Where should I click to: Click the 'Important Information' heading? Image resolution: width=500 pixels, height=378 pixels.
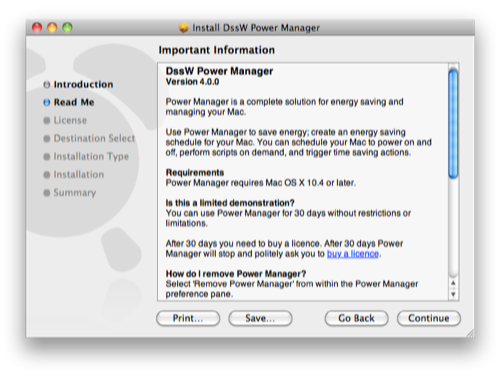tap(217, 50)
